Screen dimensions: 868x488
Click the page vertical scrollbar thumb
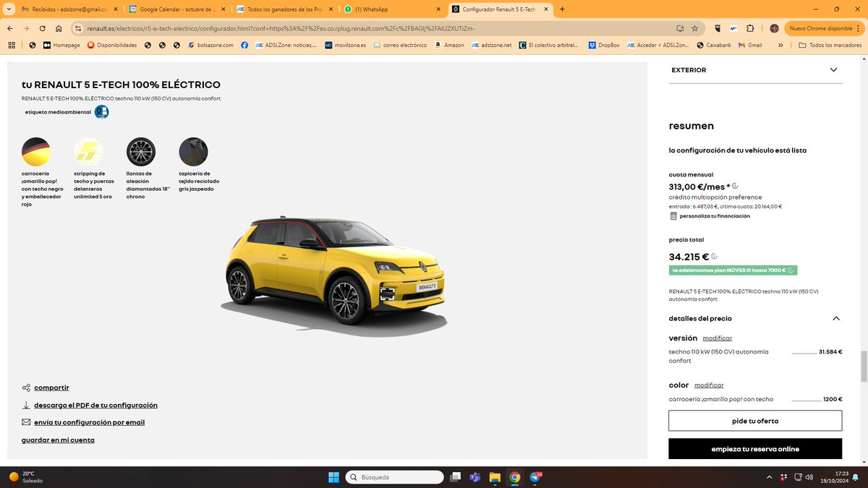(864, 365)
